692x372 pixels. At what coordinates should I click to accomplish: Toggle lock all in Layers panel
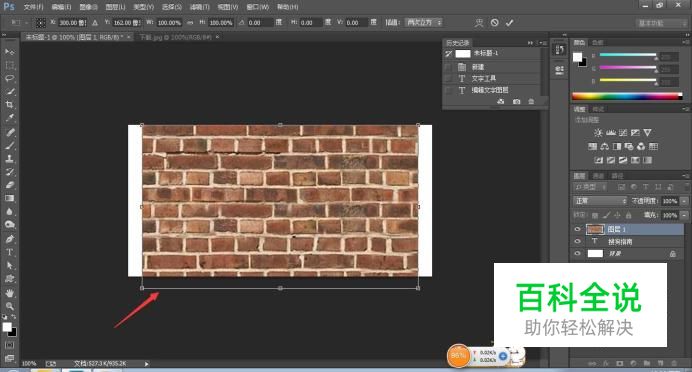click(628, 215)
